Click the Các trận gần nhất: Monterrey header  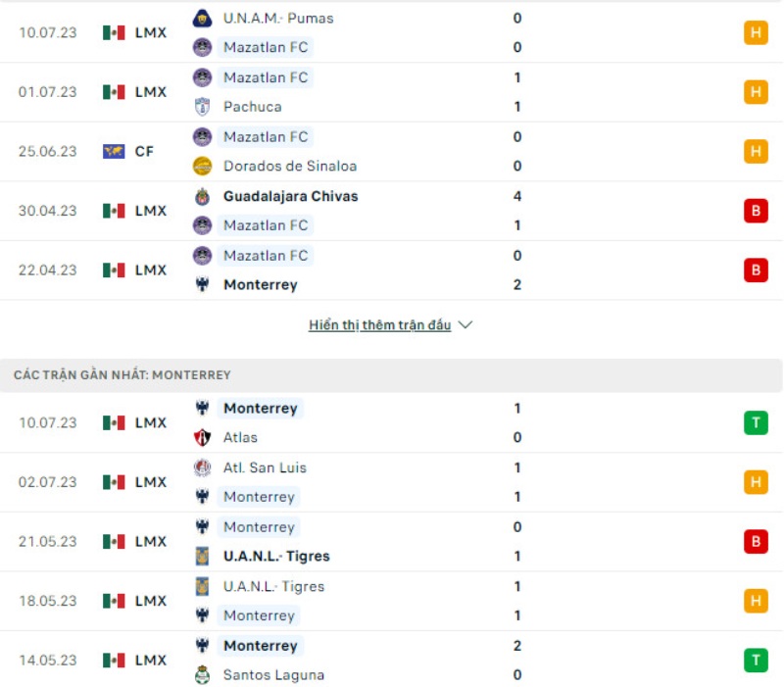click(122, 375)
